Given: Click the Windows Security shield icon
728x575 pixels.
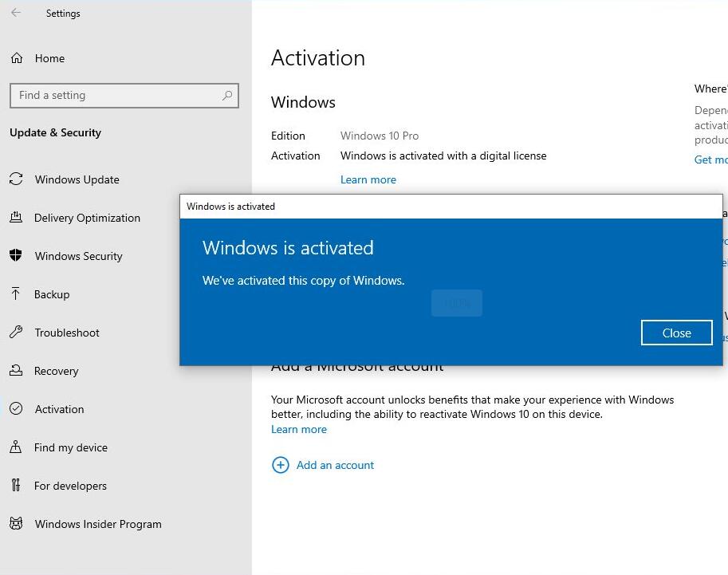Looking at the screenshot, I should click(x=16, y=255).
